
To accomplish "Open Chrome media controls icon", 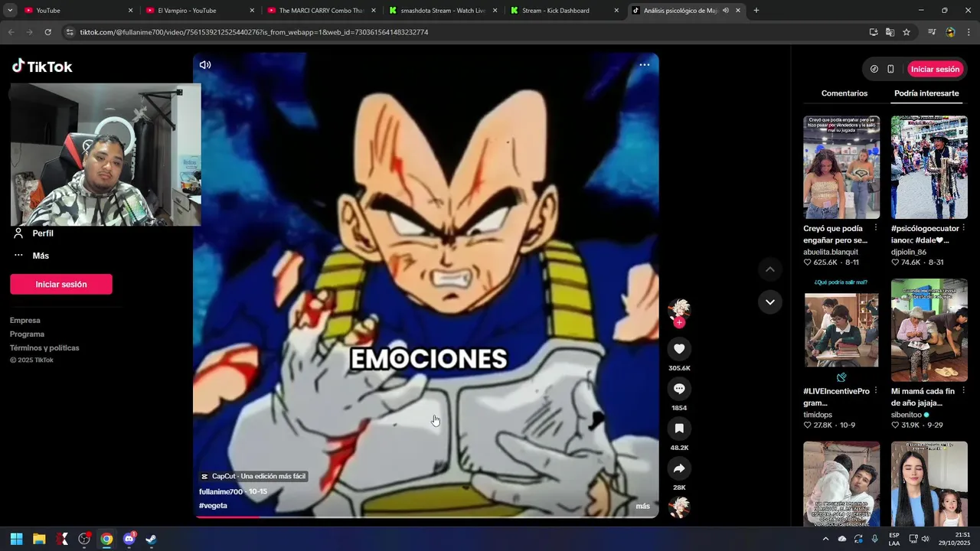I will 932,32.
